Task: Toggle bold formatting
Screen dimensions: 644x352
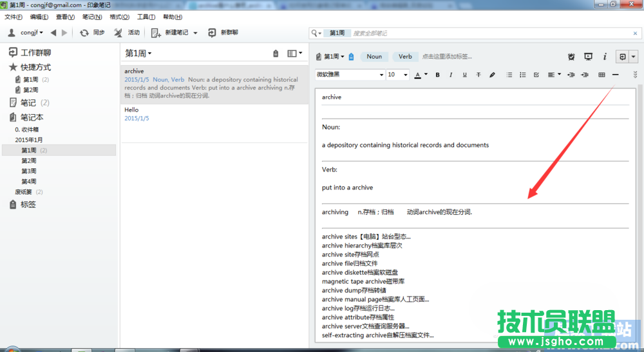Action: tap(437, 75)
